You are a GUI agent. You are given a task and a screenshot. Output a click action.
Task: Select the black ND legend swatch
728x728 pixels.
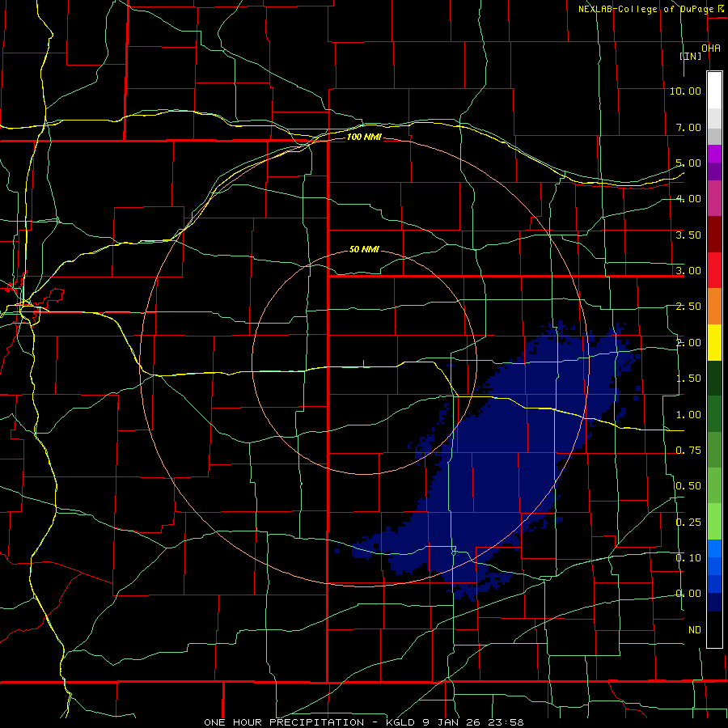714,629
